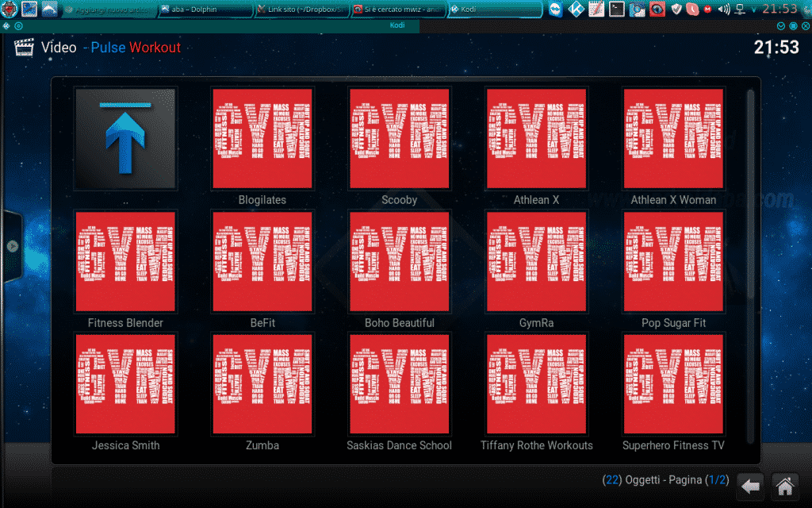Click the red eye tray icon
This screenshot has width=812, height=508.
(x=657, y=9)
